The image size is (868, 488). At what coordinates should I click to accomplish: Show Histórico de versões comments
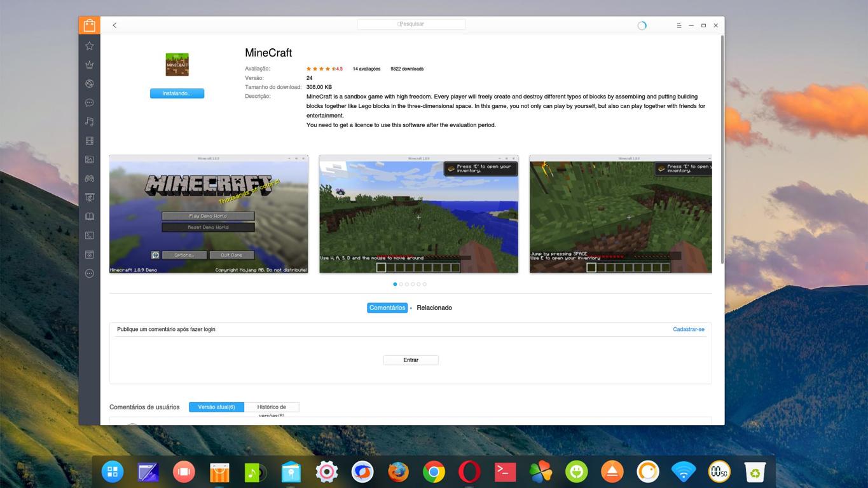(272, 407)
